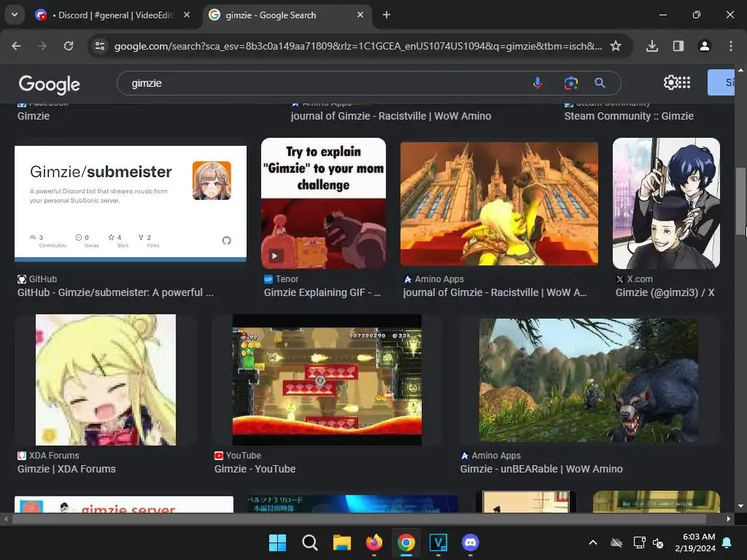Click the top-left Gimzie Facebook result title
This screenshot has height=560, width=747.
tap(34, 116)
